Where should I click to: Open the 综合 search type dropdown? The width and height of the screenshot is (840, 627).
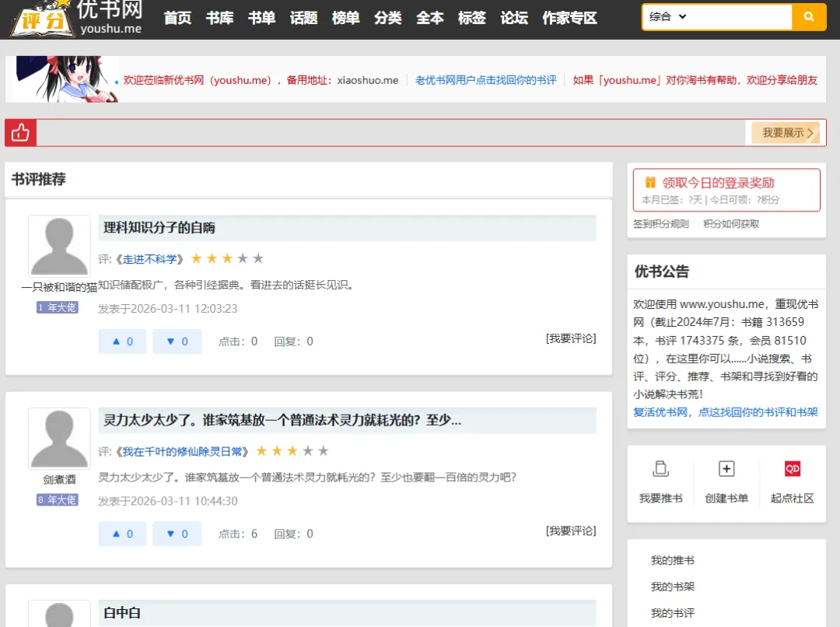click(667, 16)
